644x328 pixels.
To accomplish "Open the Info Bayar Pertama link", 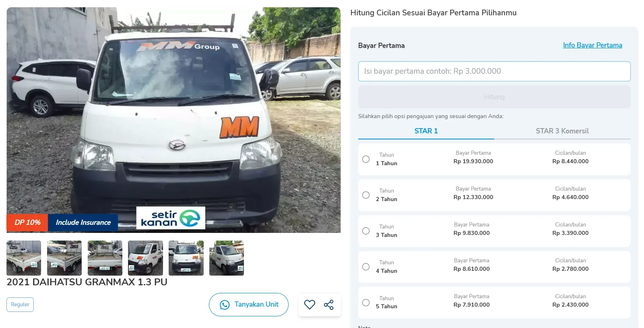I will tap(592, 45).
